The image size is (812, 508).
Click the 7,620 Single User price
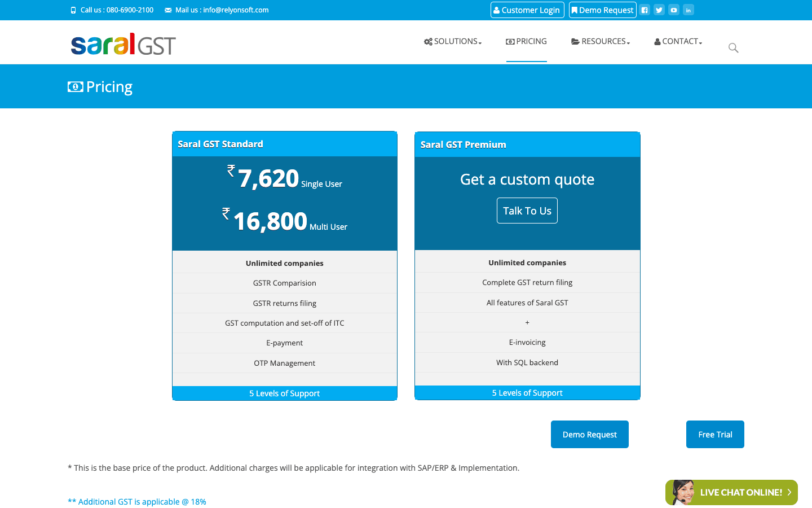pyautogui.click(x=285, y=178)
